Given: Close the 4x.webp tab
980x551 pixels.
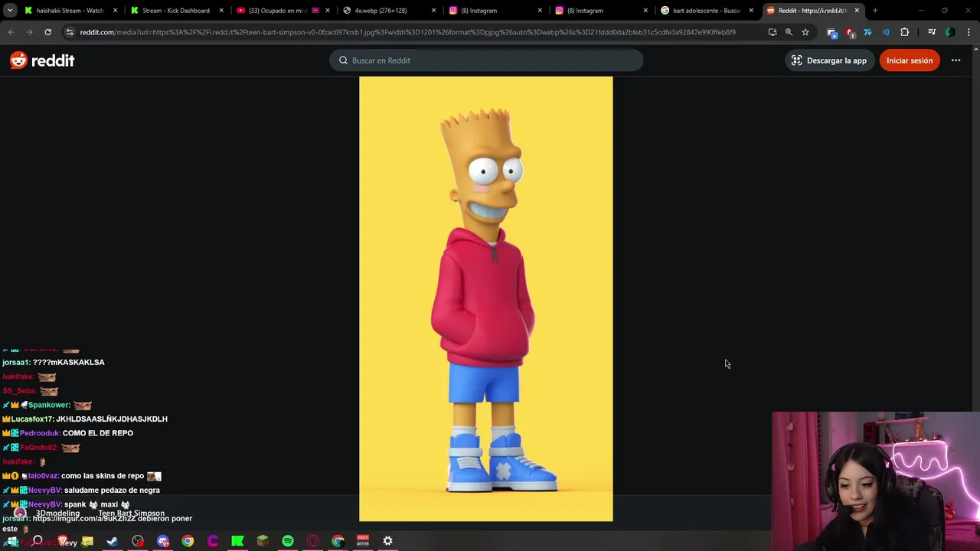Looking at the screenshot, I should 433,11.
